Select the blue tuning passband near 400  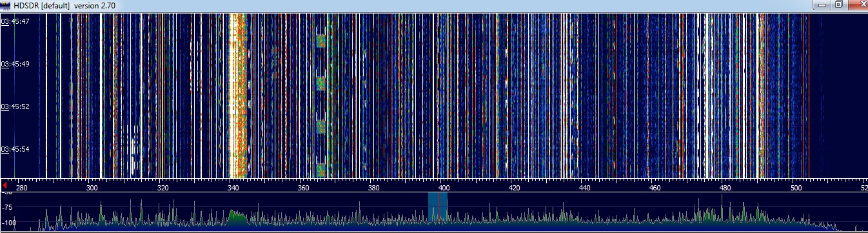coord(438,208)
